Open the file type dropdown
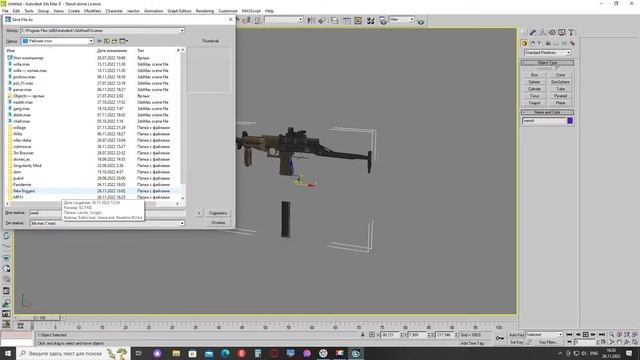 pyautogui.click(x=182, y=223)
